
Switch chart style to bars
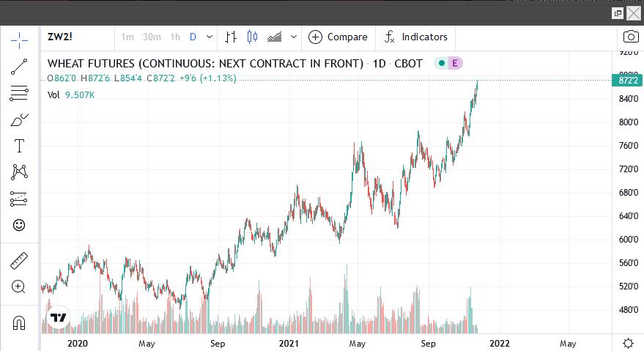coord(231,37)
